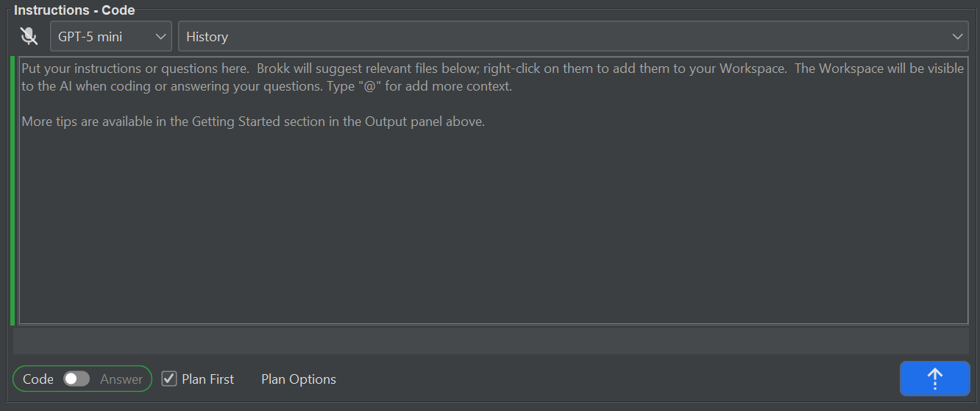Switch to Answer mode via the Answer label
980x411 pixels.
[121, 379]
